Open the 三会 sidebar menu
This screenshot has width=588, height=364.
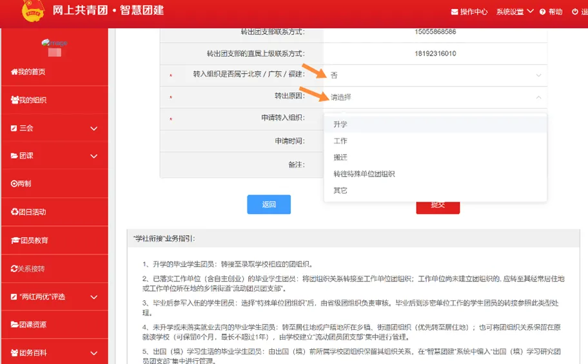click(x=54, y=128)
